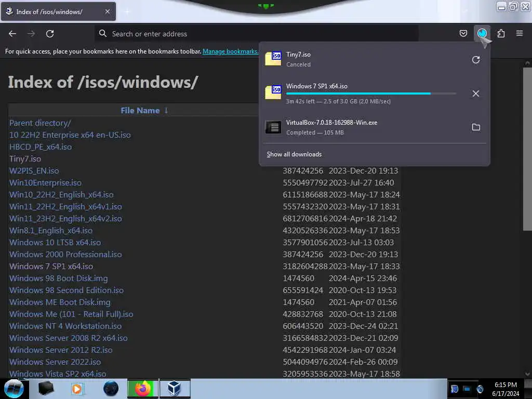Download Windows 10 LTSB x64.iso
The height and width of the screenshot is (399, 532).
pyautogui.click(x=55, y=242)
